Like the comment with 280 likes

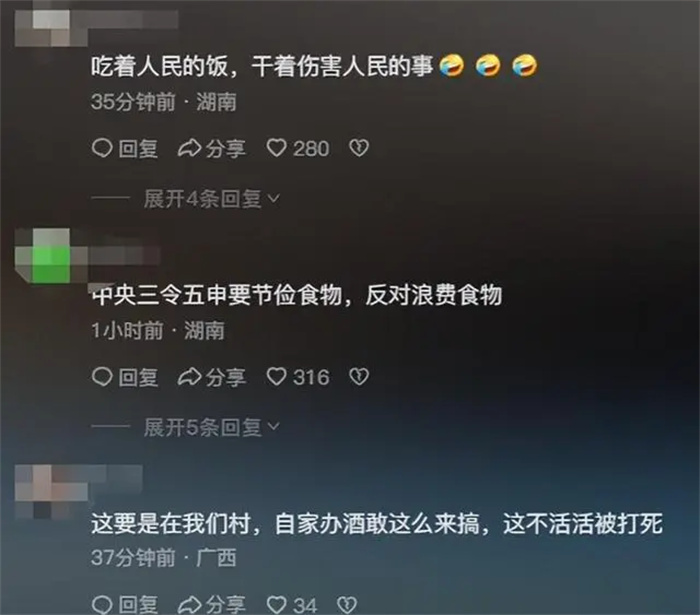coord(276,148)
